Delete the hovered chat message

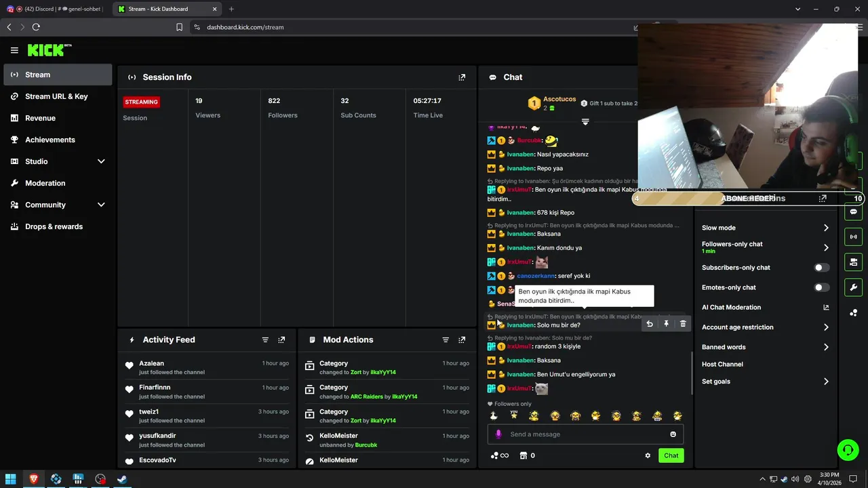[x=683, y=324]
